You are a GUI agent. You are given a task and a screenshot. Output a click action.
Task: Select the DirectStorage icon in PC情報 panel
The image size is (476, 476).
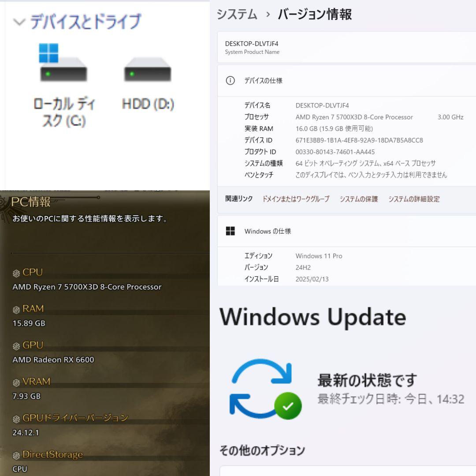coord(15,454)
